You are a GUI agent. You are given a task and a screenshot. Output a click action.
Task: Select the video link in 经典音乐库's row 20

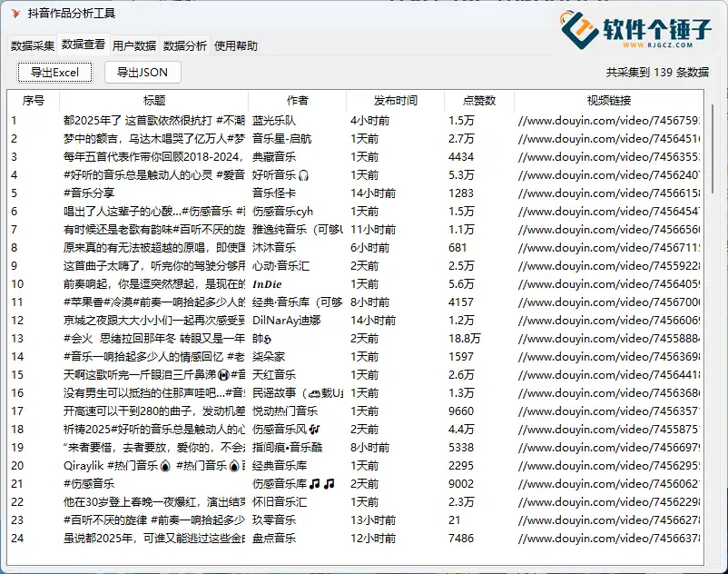point(609,465)
